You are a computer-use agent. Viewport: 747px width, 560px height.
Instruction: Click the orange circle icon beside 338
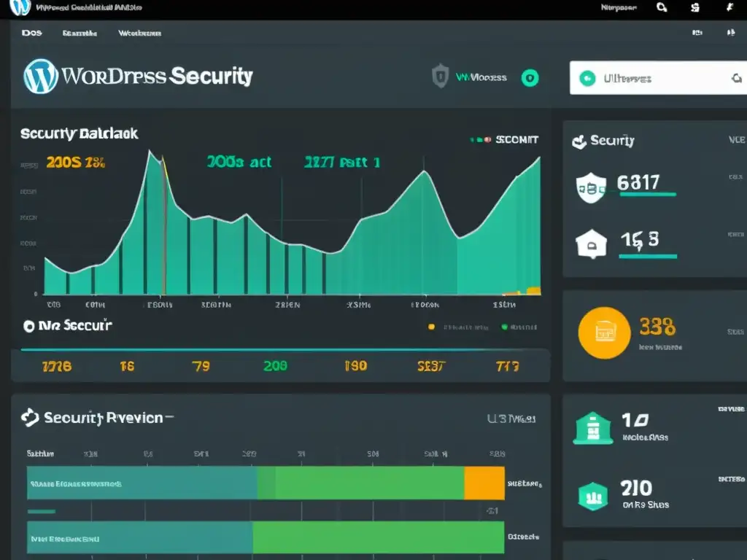[x=603, y=332]
